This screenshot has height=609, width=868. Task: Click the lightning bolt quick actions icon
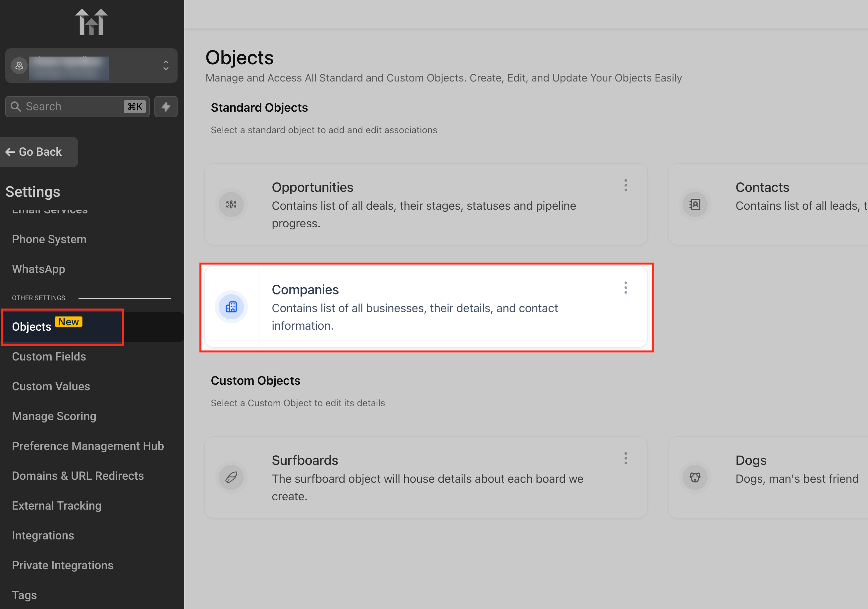(x=166, y=107)
